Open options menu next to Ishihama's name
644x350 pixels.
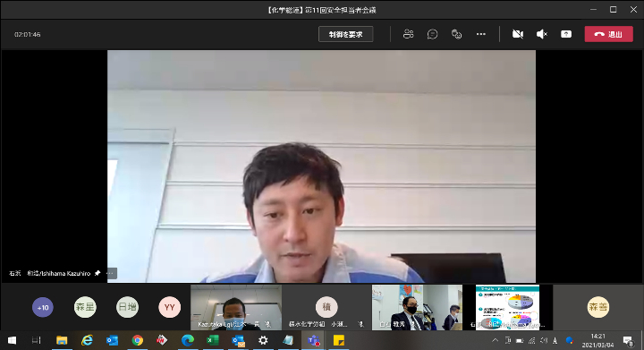111,273
